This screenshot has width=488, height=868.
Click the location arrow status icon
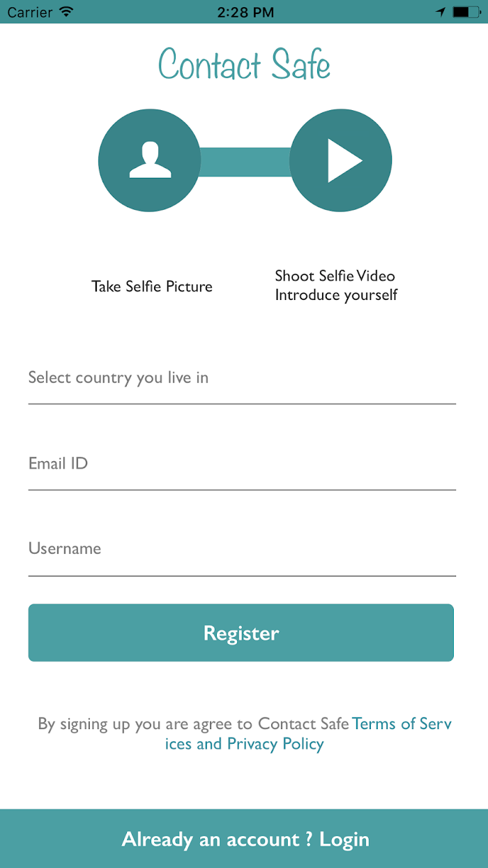coord(441,12)
